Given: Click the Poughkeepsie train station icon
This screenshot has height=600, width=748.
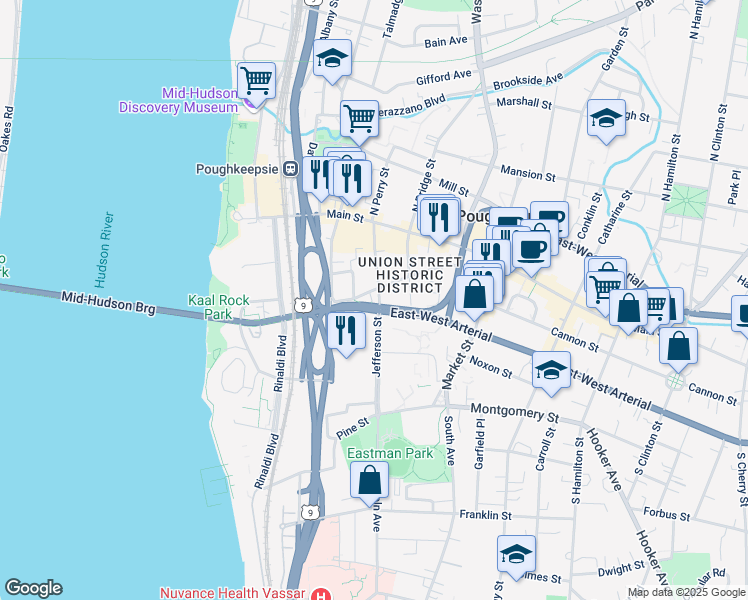Looking at the screenshot, I should (x=290, y=169).
